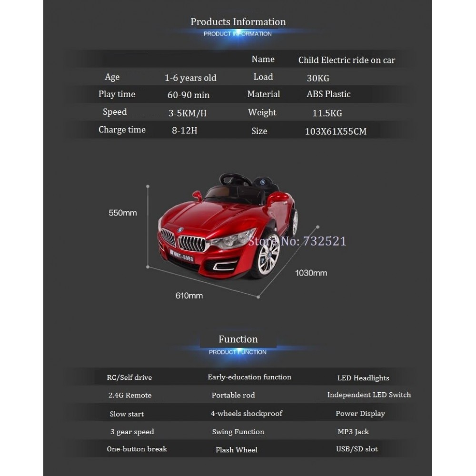Click the "Flash Wheel" feature
476x476 pixels.
(237, 450)
